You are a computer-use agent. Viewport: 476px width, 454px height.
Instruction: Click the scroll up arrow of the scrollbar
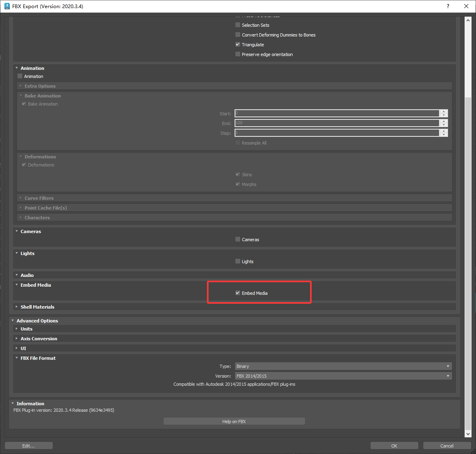pos(468,20)
